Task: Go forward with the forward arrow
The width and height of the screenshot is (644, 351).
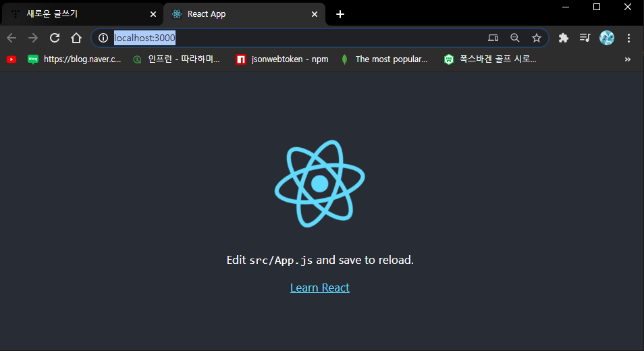Action: click(33, 38)
